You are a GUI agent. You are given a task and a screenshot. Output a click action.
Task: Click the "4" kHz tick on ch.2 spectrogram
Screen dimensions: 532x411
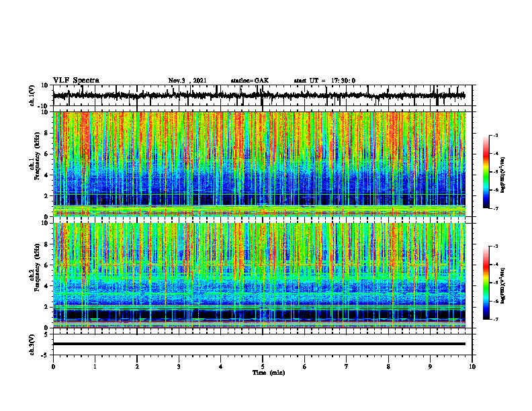tap(46, 286)
